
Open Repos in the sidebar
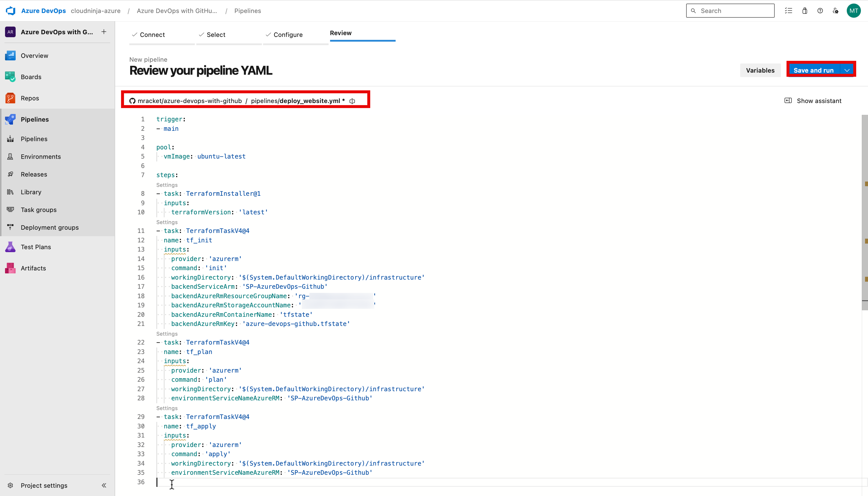click(58, 98)
